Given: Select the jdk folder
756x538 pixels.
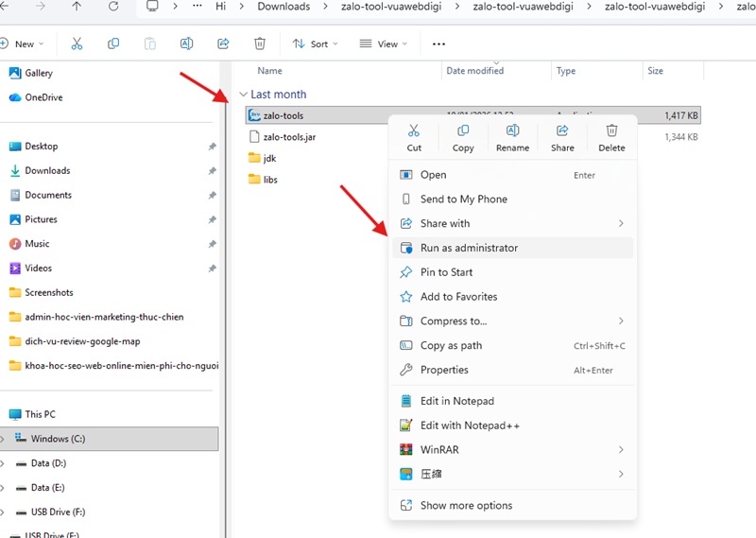Looking at the screenshot, I should click(x=263, y=158).
